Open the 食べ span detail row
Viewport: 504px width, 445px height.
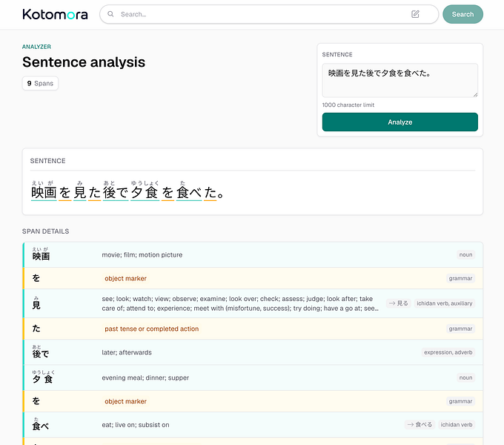253,425
